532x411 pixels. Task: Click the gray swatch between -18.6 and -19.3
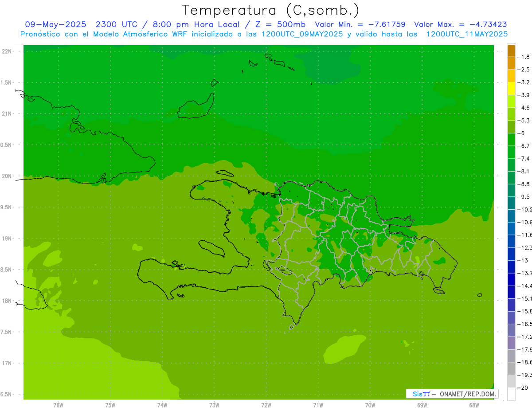pyautogui.click(x=511, y=368)
